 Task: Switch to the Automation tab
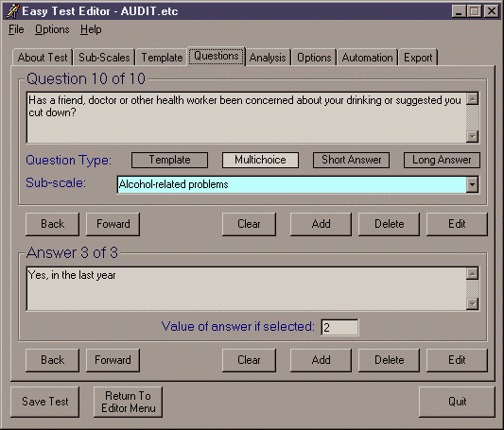(x=367, y=58)
